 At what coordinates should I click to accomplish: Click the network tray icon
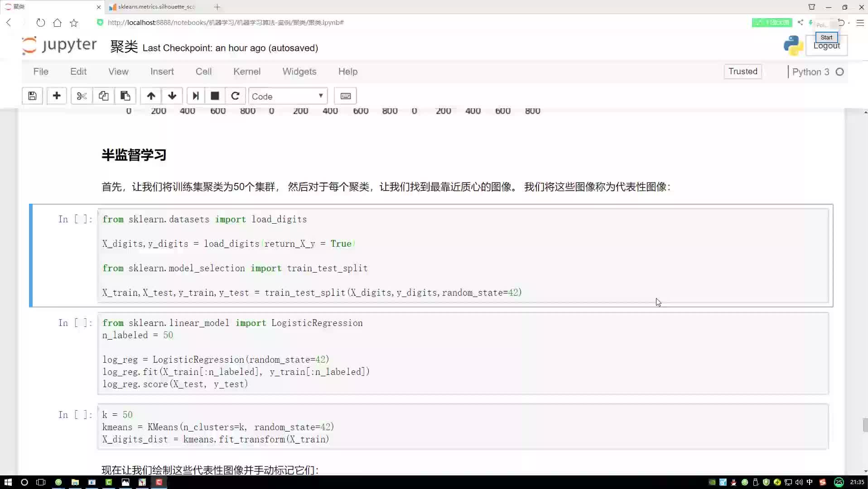click(788, 482)
